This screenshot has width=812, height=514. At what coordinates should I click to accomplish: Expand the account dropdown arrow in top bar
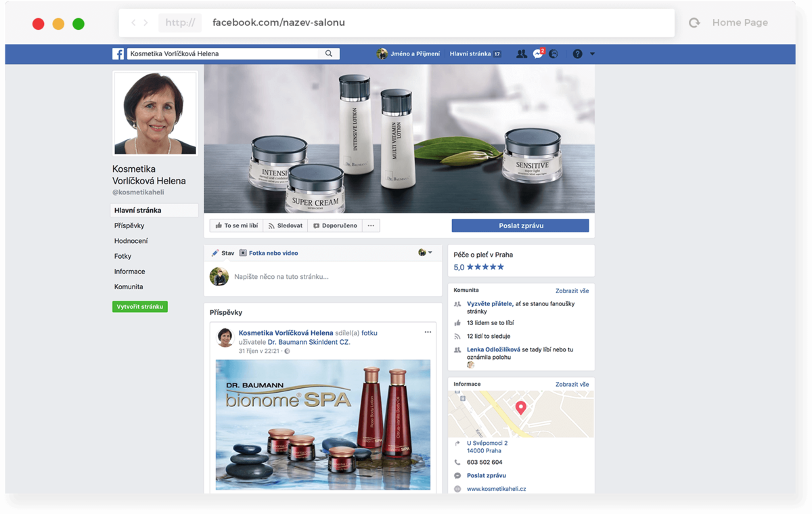click(x=592, y=53)
